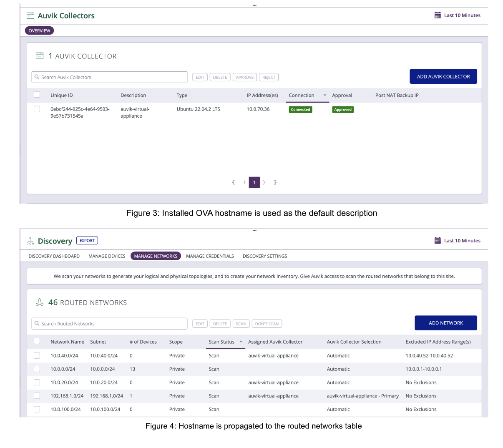Click the ADD NETWORK button

[446, 323]
